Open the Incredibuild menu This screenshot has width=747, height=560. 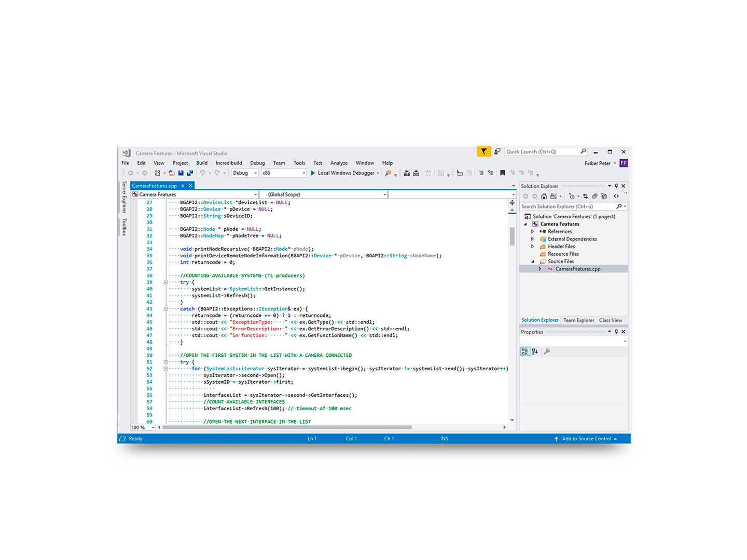pos(229,163)
